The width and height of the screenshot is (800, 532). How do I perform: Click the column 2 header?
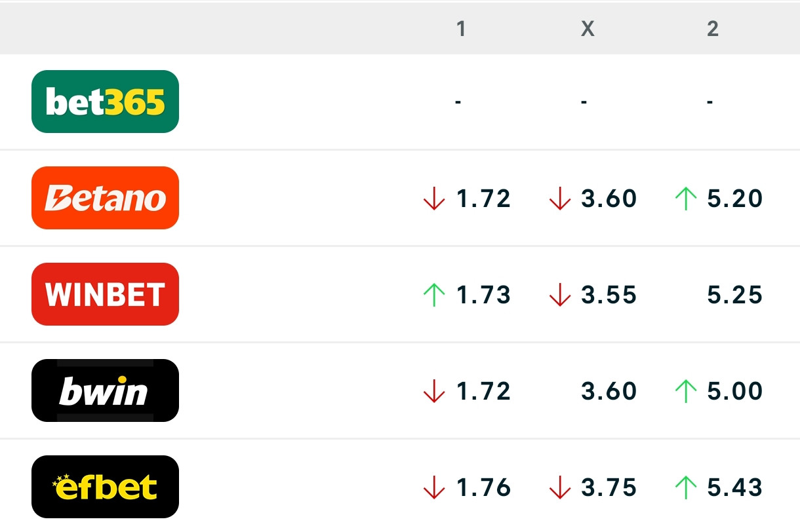pos(713,28)
